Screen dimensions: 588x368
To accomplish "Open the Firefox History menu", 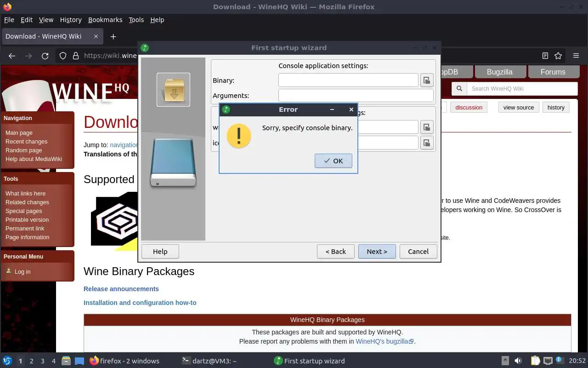I will (x=71, y=20).
